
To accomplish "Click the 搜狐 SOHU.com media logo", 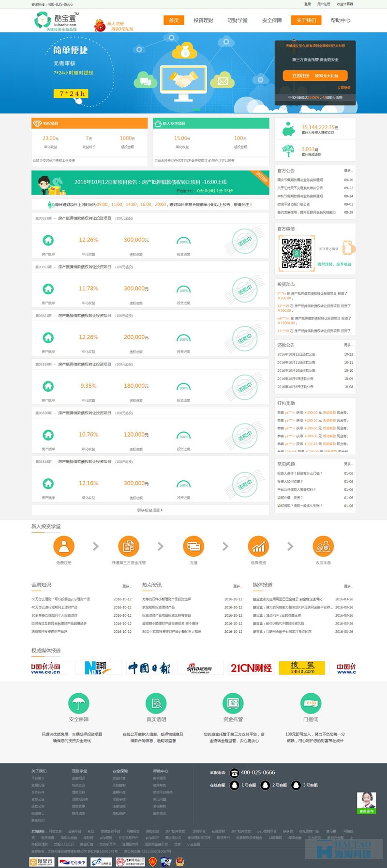I will pyautogui.click(x=303, y=668).
